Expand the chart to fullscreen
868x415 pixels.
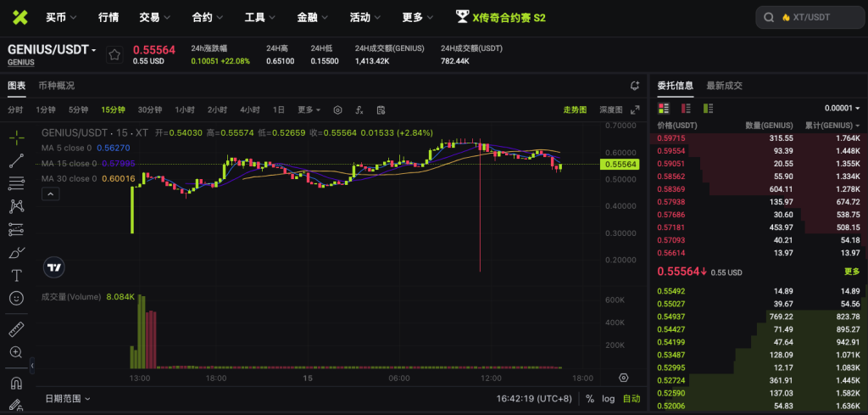pyautogui.click(x=635, y=109)
